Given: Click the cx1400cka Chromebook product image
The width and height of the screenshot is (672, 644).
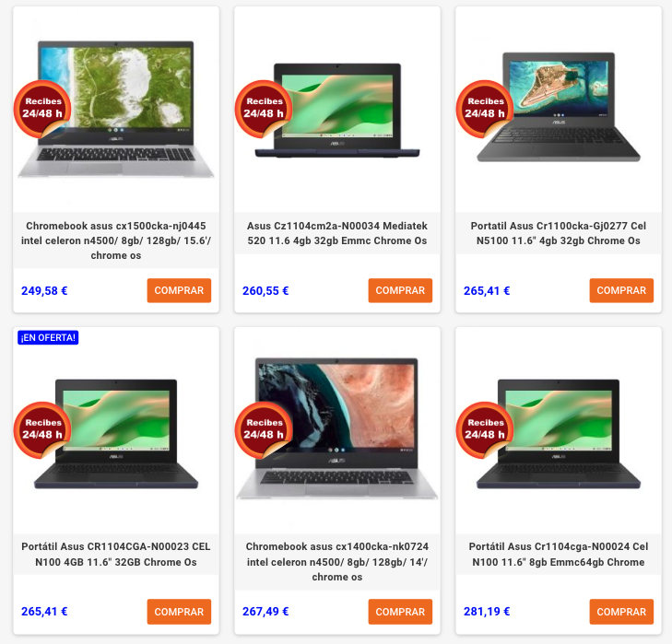Looking at the screenshot, I should pyautogui.click(x=337, y=428).
